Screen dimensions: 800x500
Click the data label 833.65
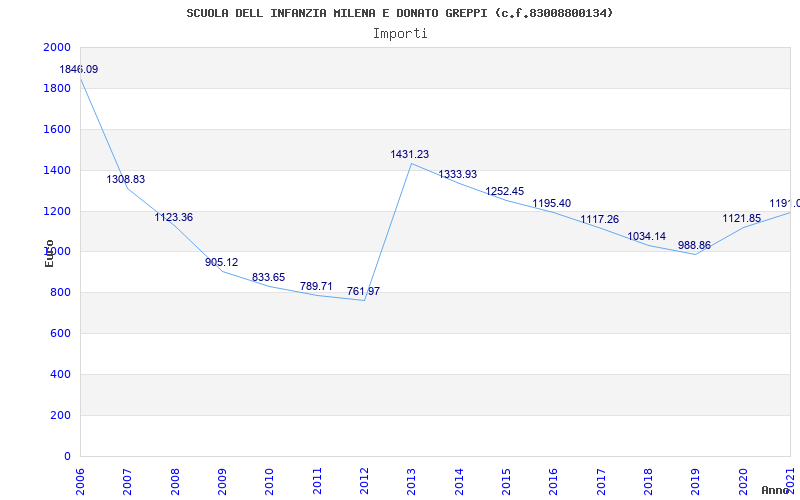(268, 278)
